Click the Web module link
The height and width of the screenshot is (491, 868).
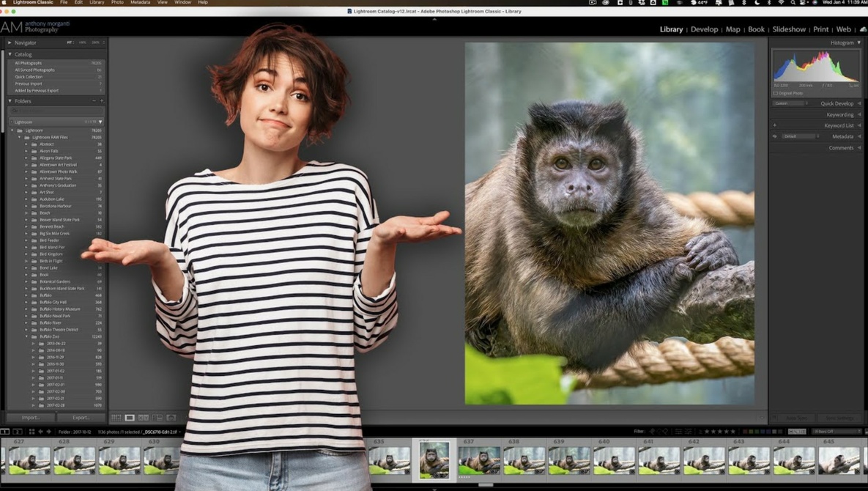pos(844,29)
